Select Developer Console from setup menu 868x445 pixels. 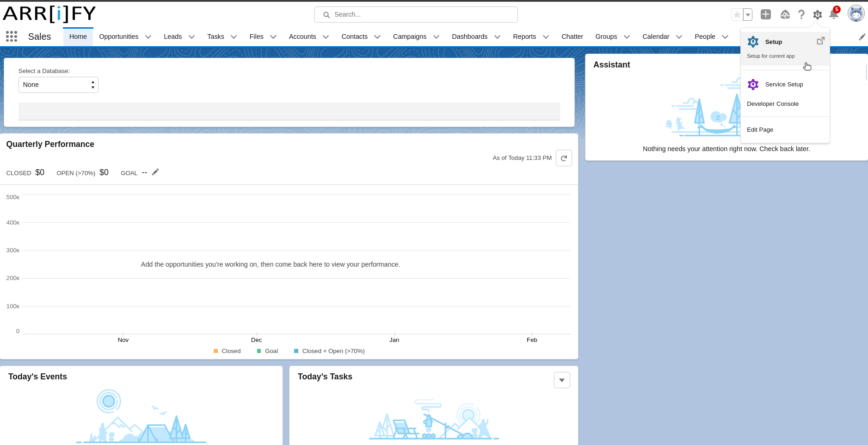[772, 104]
